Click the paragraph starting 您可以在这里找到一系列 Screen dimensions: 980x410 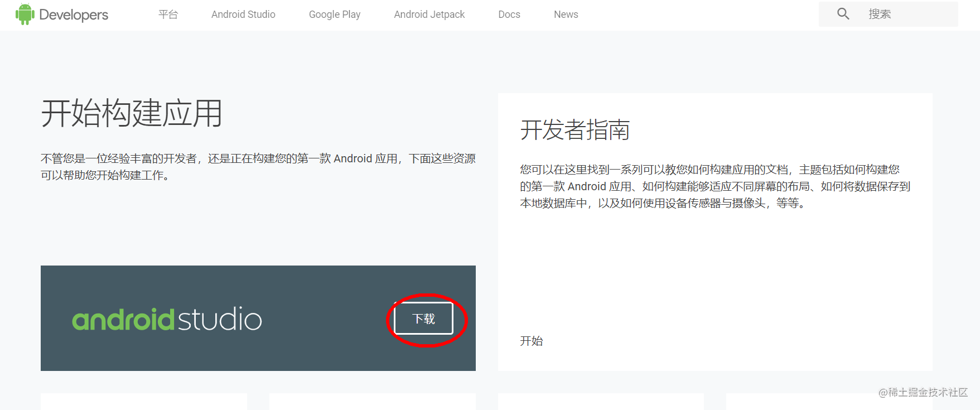point(715,186)
